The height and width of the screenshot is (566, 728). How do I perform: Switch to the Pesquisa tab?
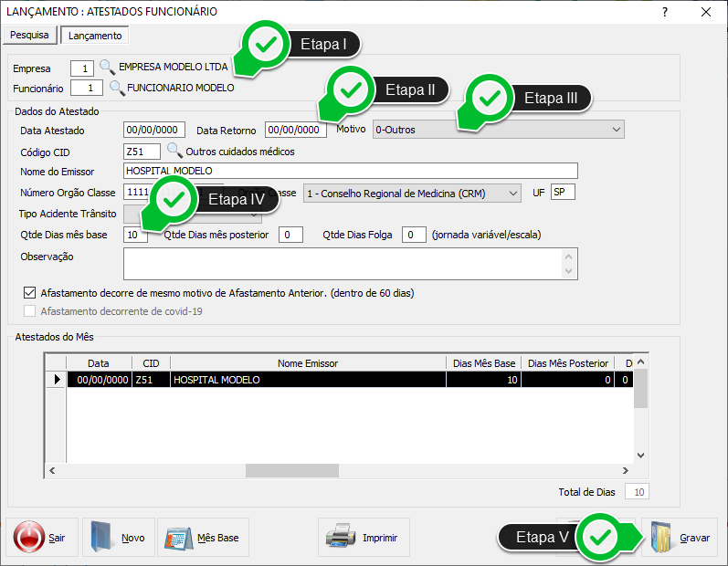click(29, 36)
